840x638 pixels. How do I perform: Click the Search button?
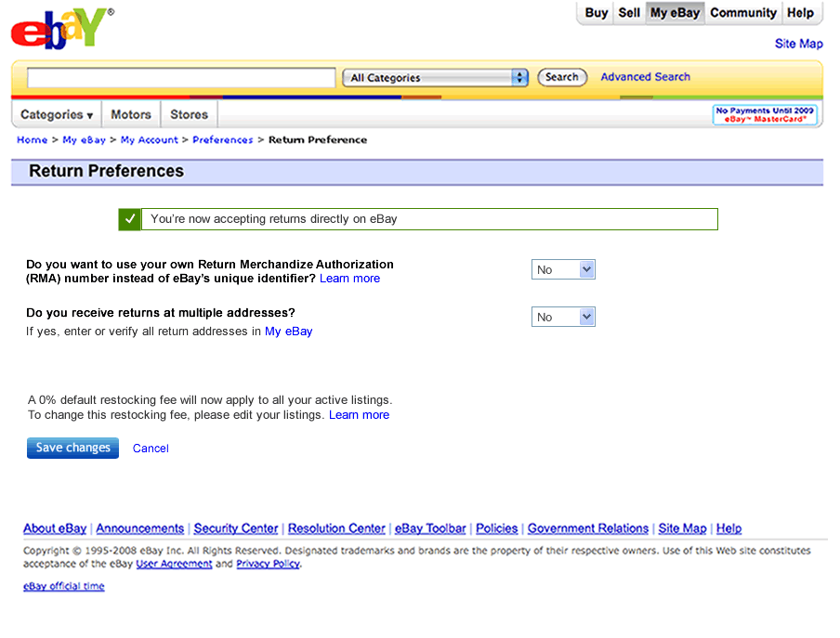click(562, 77)
